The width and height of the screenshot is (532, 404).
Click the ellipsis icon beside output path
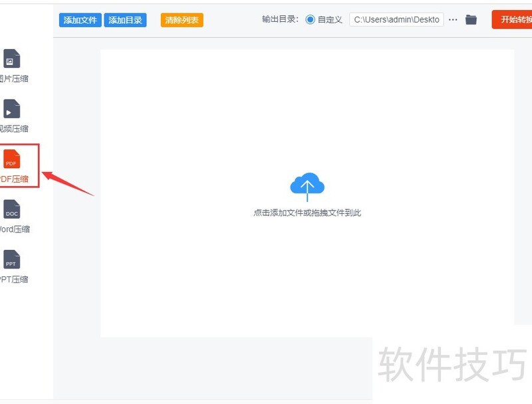point(453,19)
